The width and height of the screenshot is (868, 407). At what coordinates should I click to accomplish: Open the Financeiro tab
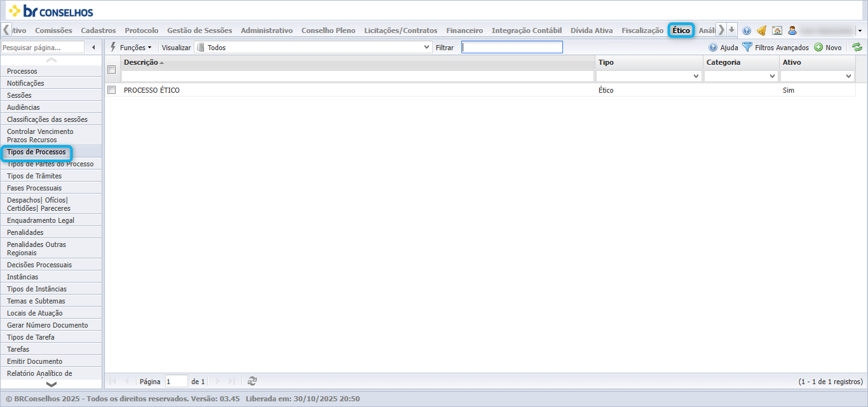click(x=465, y=30)
